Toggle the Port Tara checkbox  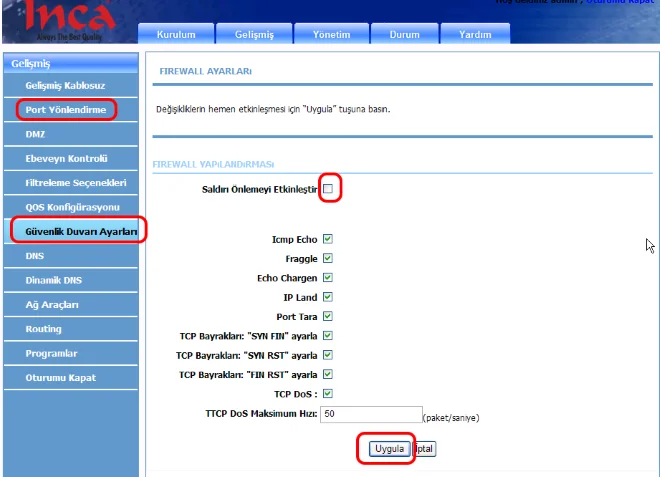pyautogui.click(x=328, y=316)
